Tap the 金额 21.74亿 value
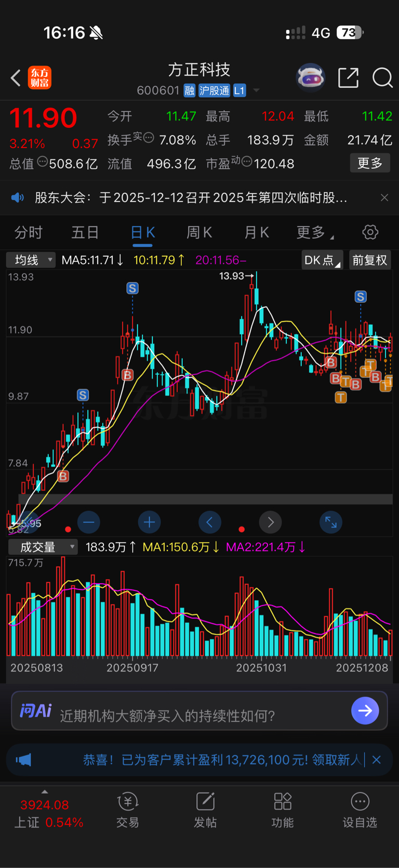399x868 pixels. point(369,140)
